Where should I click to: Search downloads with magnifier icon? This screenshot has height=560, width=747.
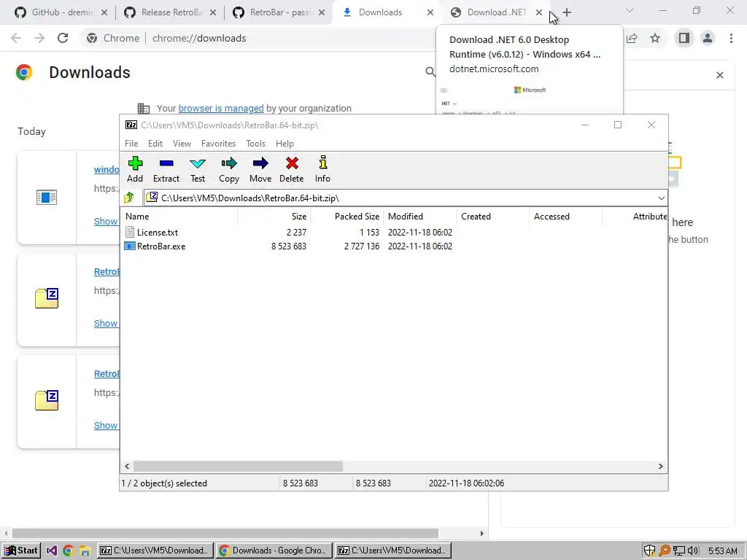430,72
